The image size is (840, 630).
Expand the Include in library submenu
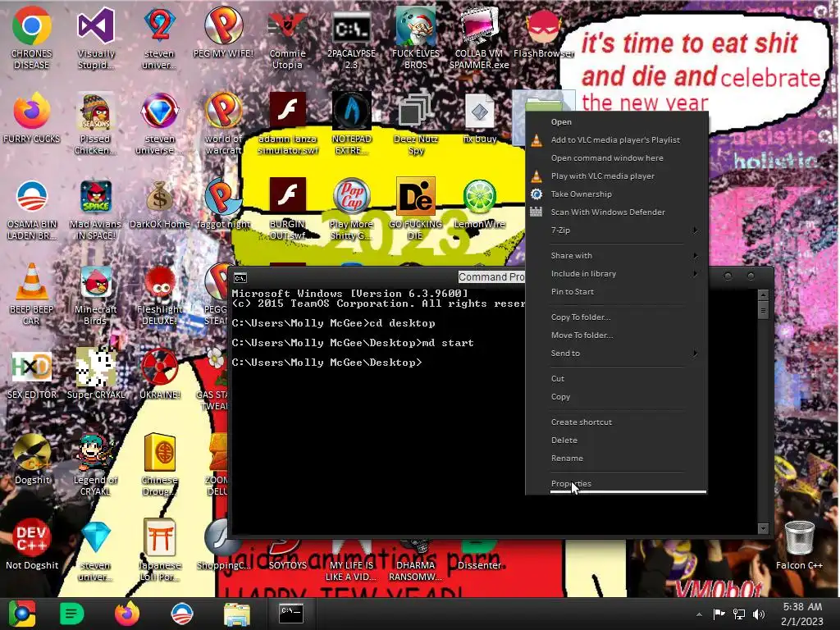616,274
